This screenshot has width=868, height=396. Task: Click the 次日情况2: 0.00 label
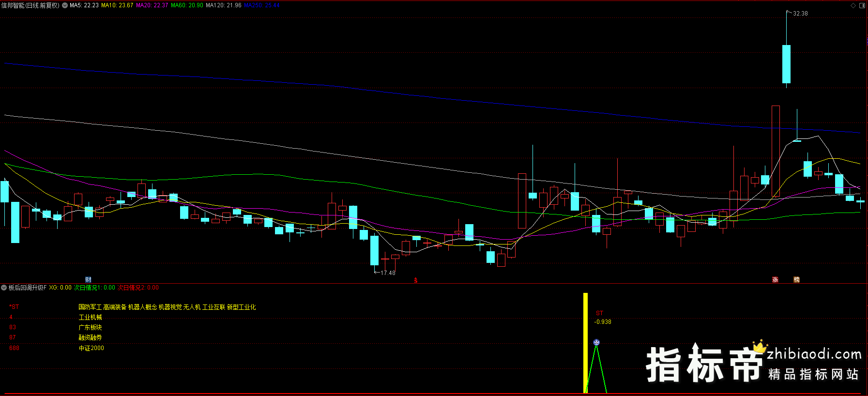[x=138, y=288]
